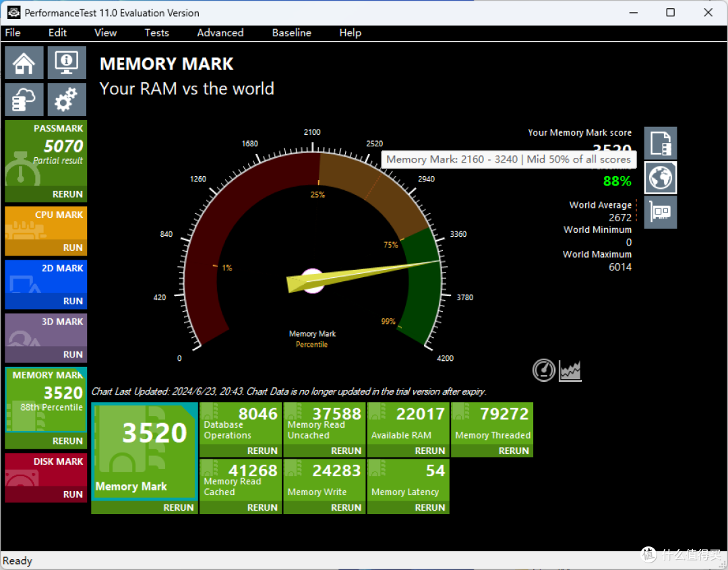
Task: Switch to the distribution chart view icon
Action: point(570,371)
